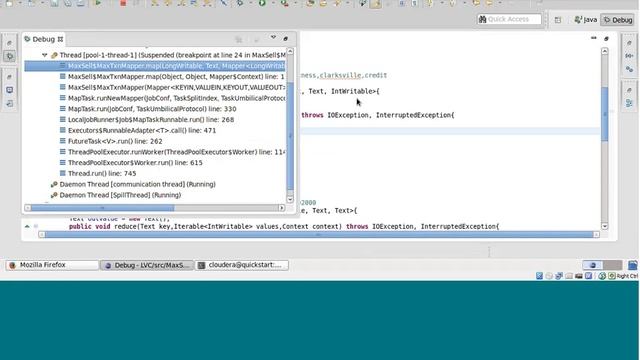640x360 pixels.
Task: Select the Thread [pool-1-thread-1] suspended row
Action: click(168, 55)
